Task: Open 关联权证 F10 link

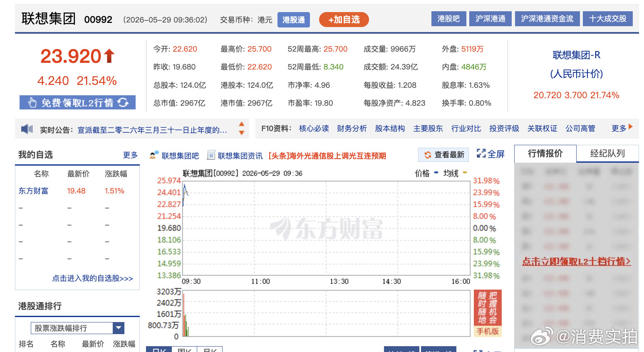Action: tap(542, 129)
